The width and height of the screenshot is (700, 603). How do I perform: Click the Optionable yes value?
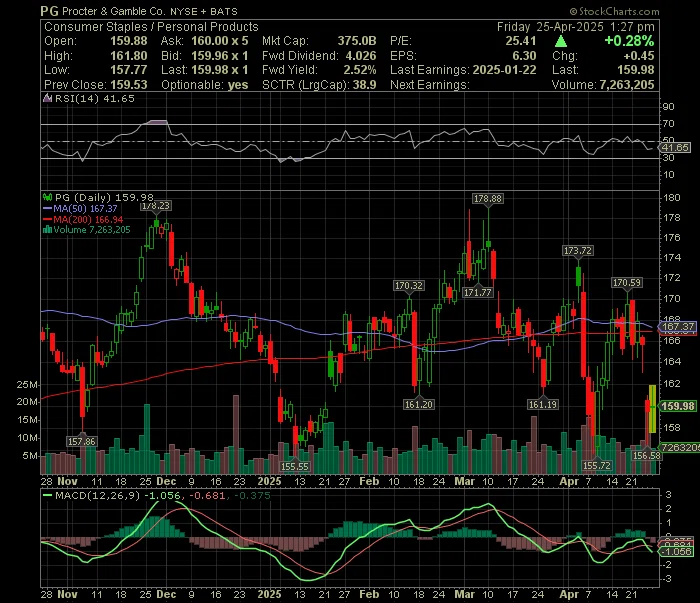pyautogui.click(x=238, y=85)
